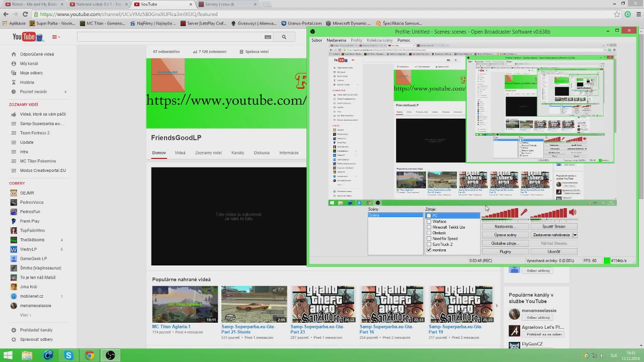Show hidden system tray icons arrow
Screen dimensions: 644x362
click(579, 355)
